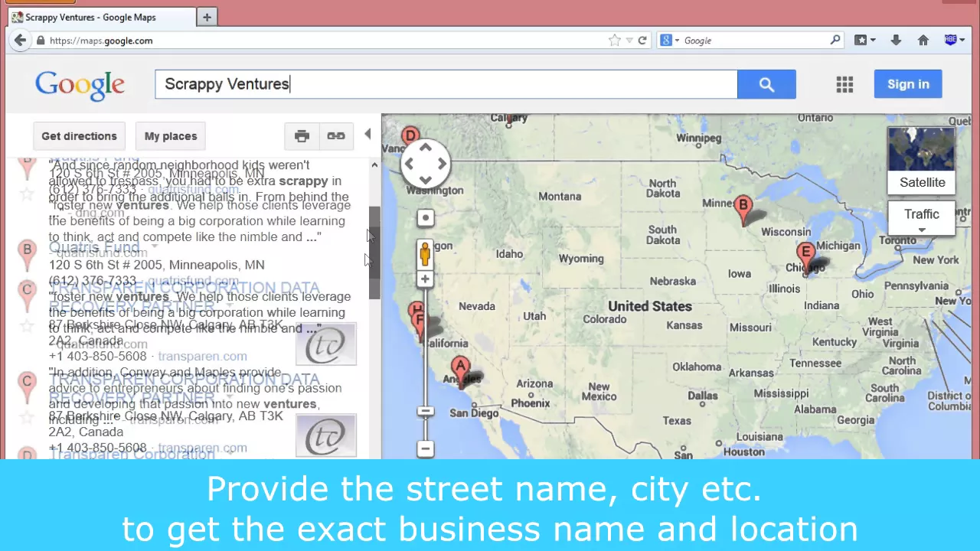Bookmark this page with the star

614,41
